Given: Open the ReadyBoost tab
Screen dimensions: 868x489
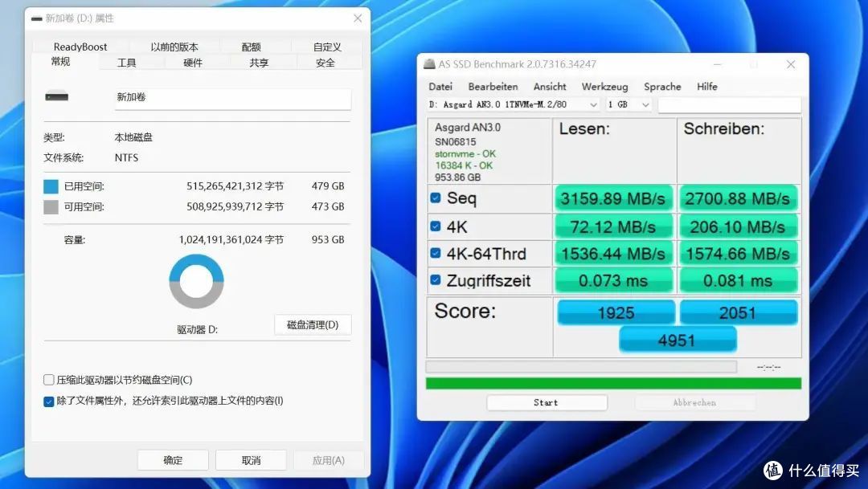Looking at the screenshot, I should click(x=80, y=47).
